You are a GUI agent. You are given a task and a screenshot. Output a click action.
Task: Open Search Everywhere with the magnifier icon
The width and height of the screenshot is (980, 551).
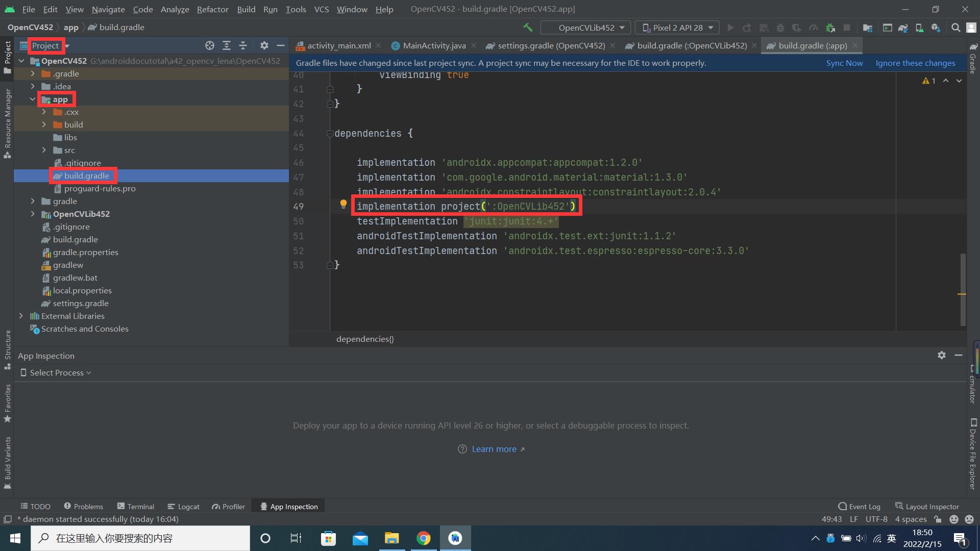click(x=955, y=28)
